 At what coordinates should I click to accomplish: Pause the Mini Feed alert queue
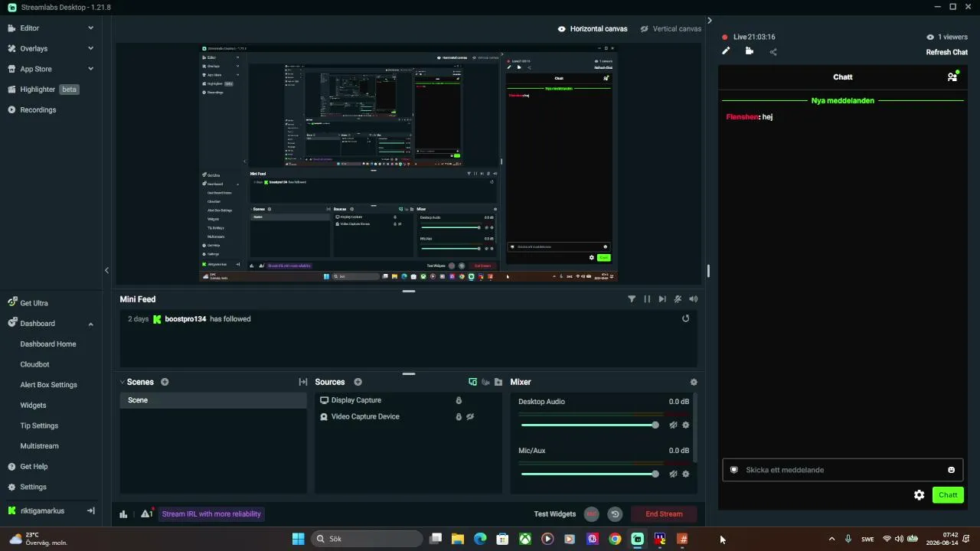click(647, 299)
